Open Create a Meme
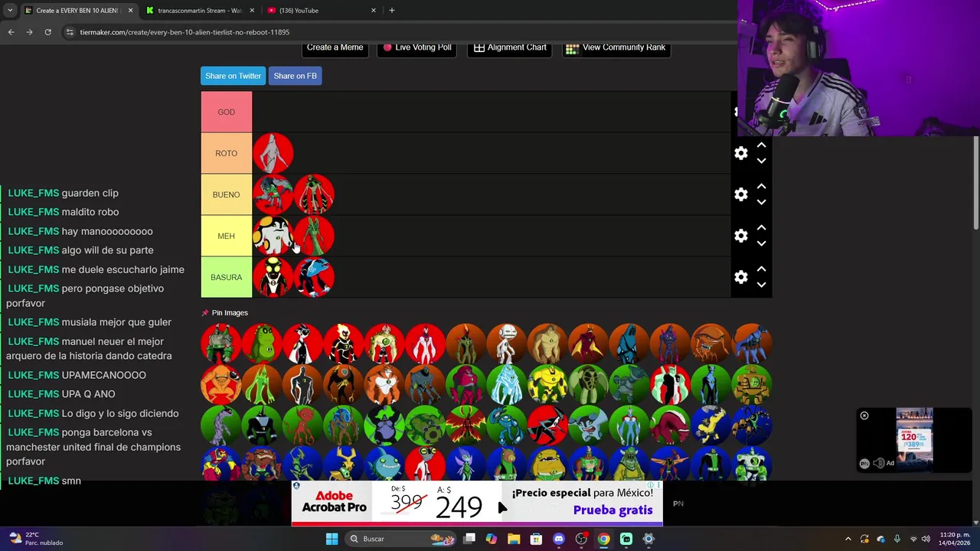 (335, 47)
